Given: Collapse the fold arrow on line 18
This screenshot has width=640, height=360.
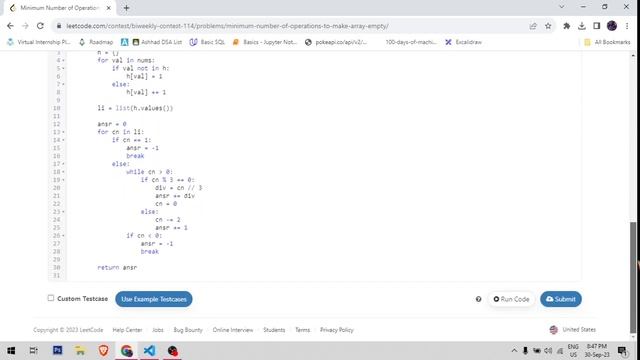Looking at the screenshot, I should (63, 172).
